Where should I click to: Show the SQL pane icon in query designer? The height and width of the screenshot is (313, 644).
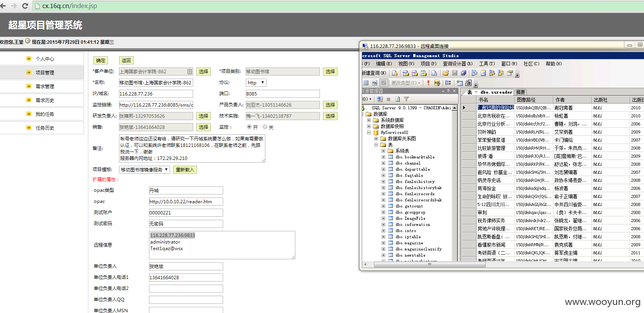[x=375, y=82]
